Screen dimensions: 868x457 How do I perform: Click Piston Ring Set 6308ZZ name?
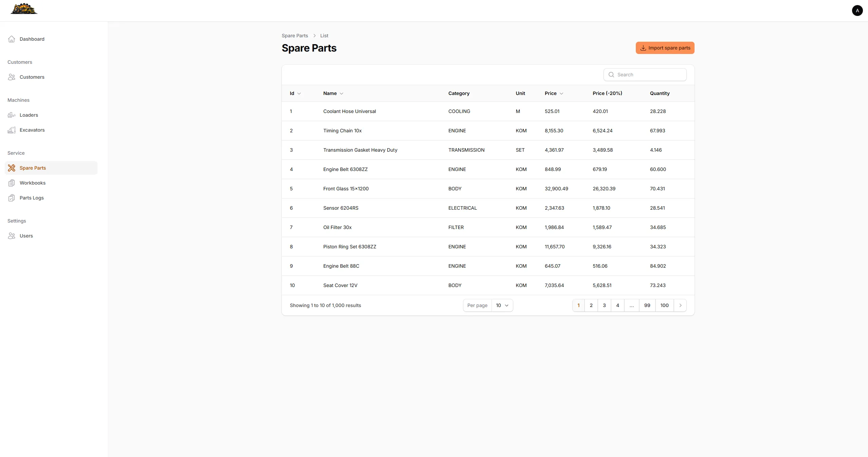[x=350, y=247]
